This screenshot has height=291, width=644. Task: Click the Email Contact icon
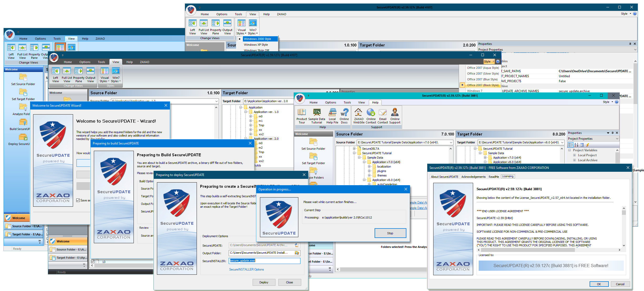(x=383, y=116)
